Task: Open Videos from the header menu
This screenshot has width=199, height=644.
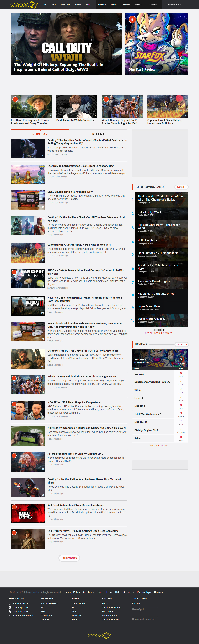Action: [x=138, y=5]
